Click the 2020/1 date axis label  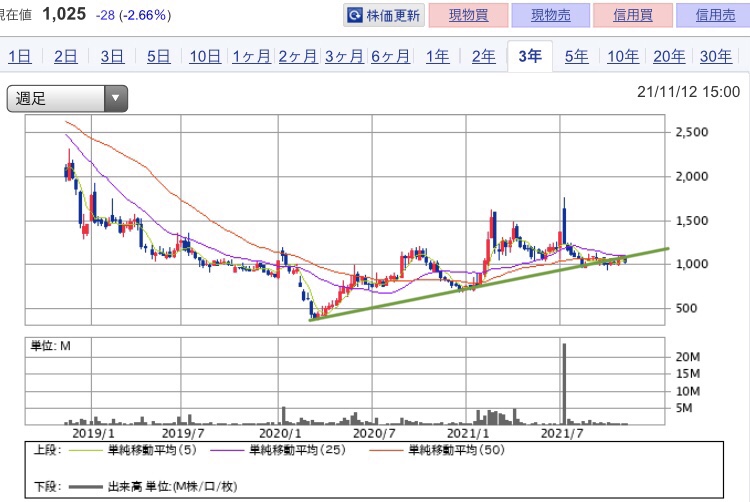pos(280,434)
